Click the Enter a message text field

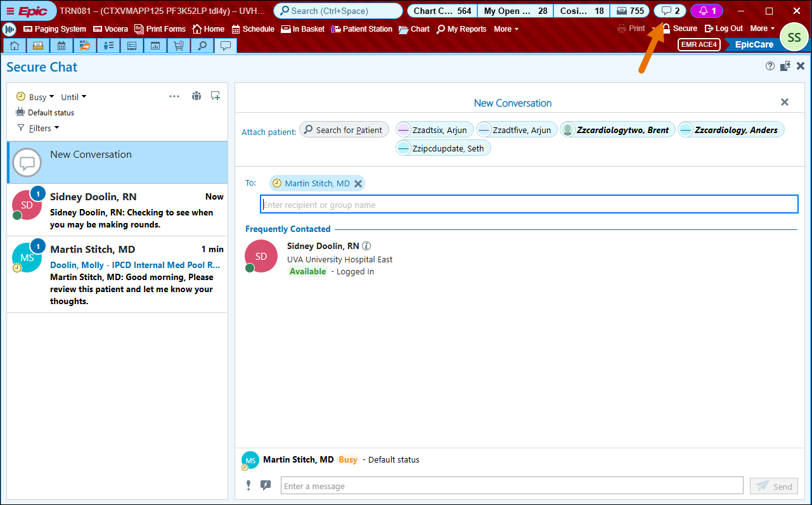tap(512, 486)
